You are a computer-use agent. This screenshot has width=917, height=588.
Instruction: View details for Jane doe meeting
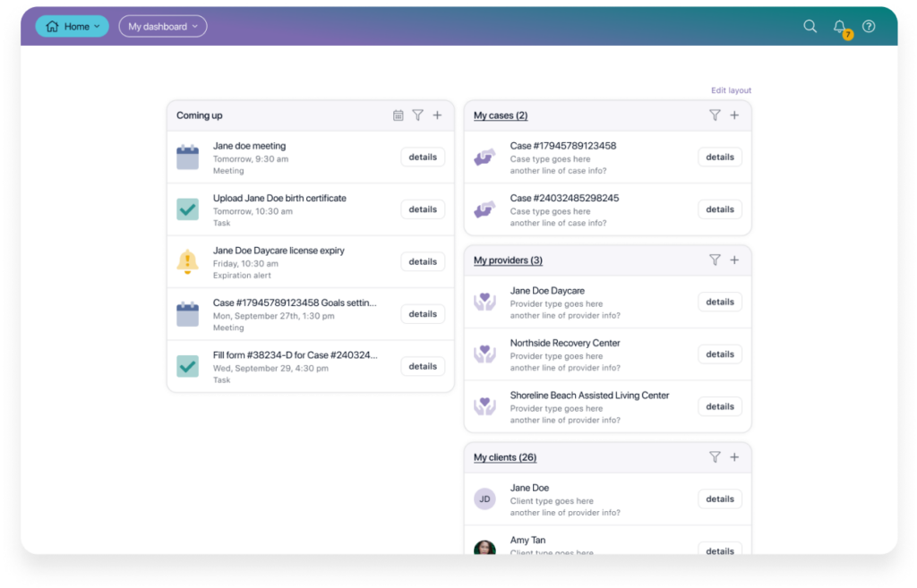423,157
